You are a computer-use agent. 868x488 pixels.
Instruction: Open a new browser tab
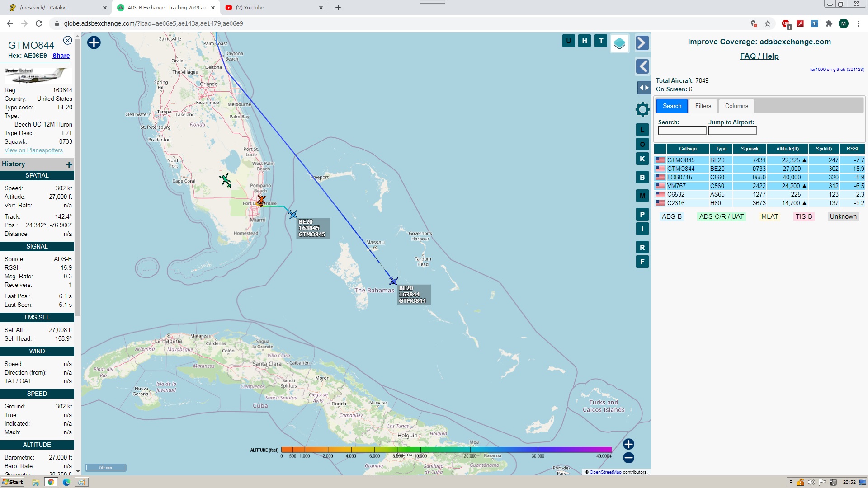coord(338,8)
